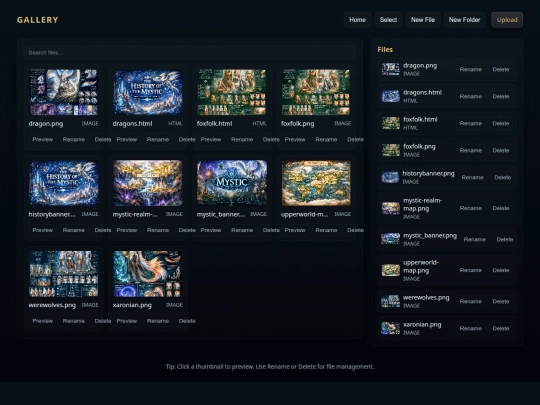Click the small werewolves.png icon in Files list
The height and width of the screenshot is (405, 540).
tap(391, 301)
